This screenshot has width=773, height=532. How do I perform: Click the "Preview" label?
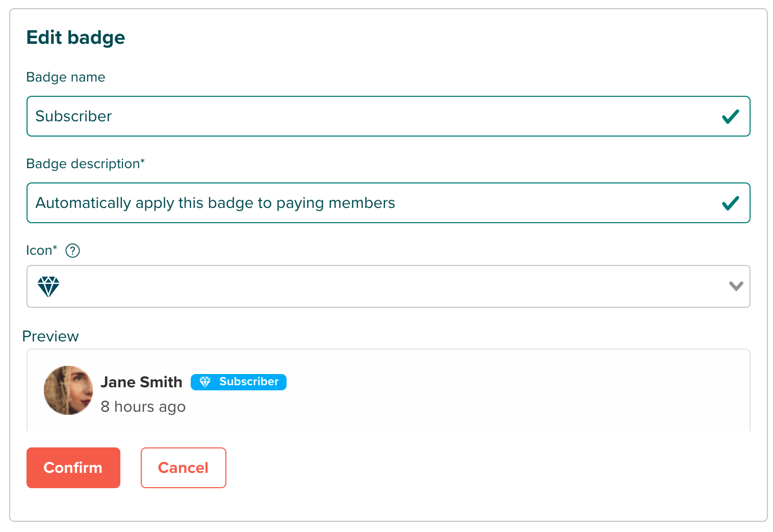tap(50, 336)
